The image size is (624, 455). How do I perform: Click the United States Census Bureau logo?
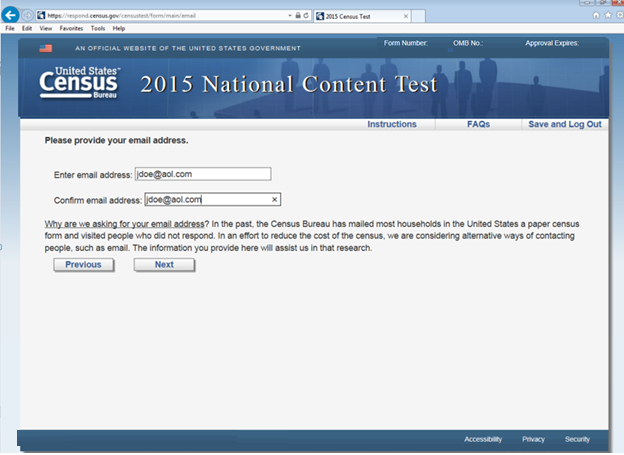pos(79,82)
